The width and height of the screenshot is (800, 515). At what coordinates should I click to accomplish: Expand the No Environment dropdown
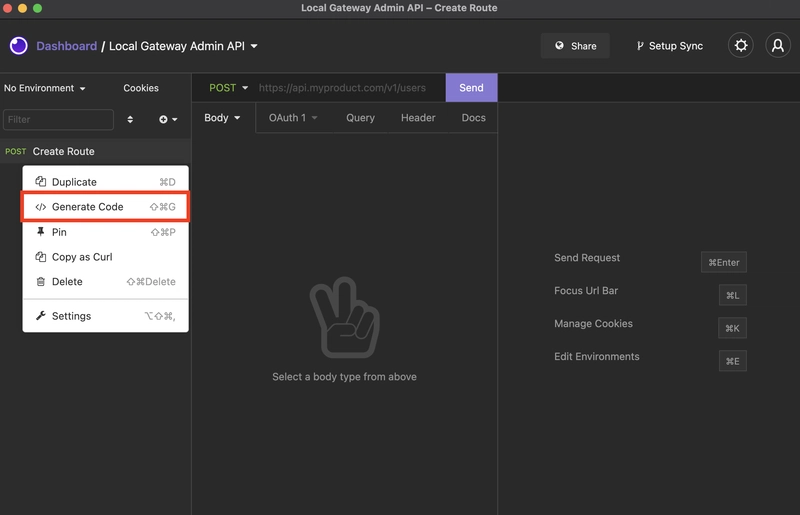pos(44,88)
